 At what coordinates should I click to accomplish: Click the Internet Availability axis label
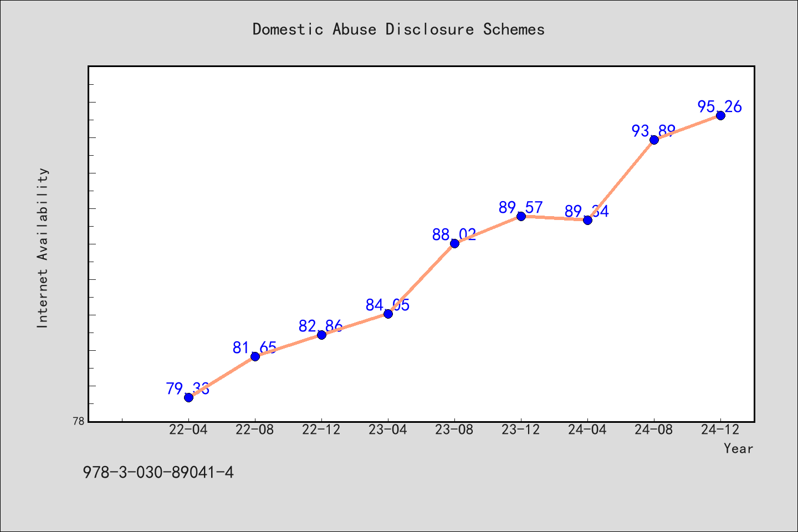click(x=43, y=248)
